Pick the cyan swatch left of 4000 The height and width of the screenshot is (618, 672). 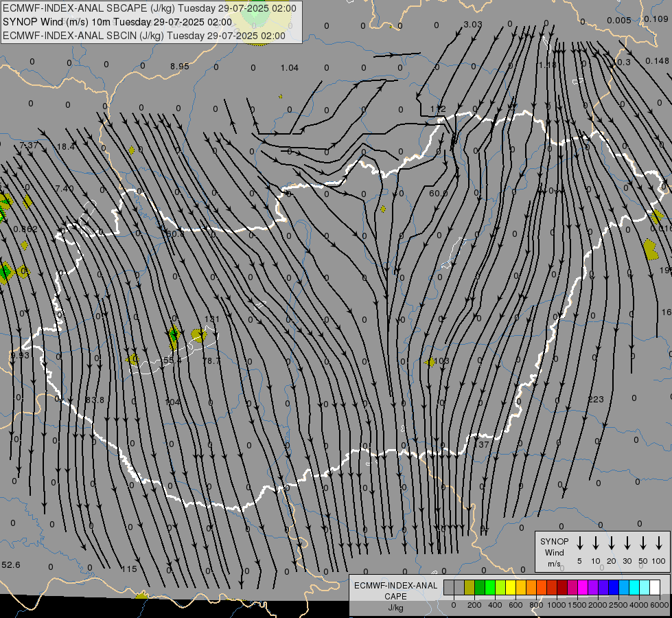(x=634, y=587)
